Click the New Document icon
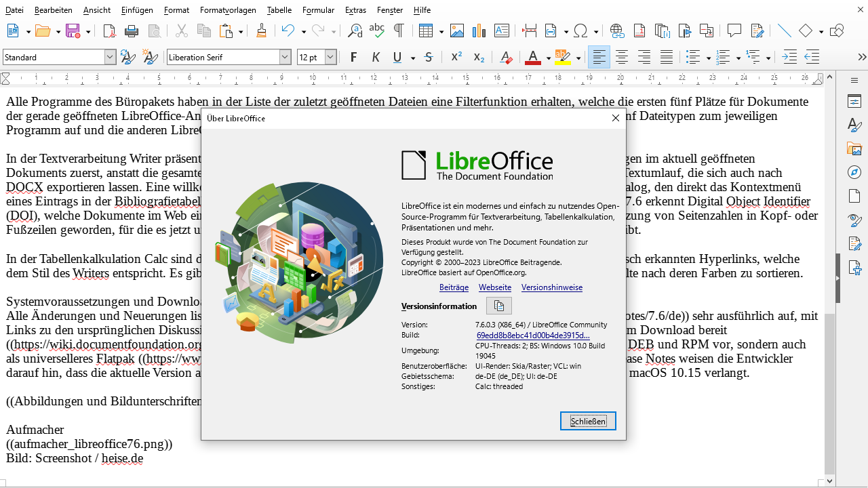The height and width of the screenshot is (488, 868). tap(12, 30)
